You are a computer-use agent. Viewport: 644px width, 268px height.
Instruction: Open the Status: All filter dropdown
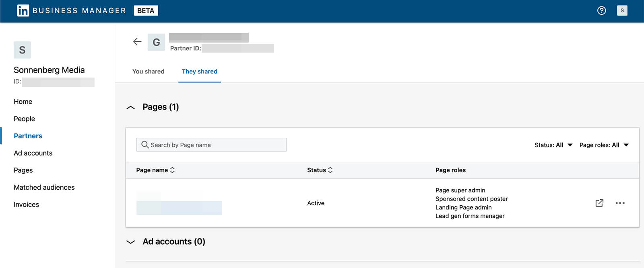tap(553, 145)
